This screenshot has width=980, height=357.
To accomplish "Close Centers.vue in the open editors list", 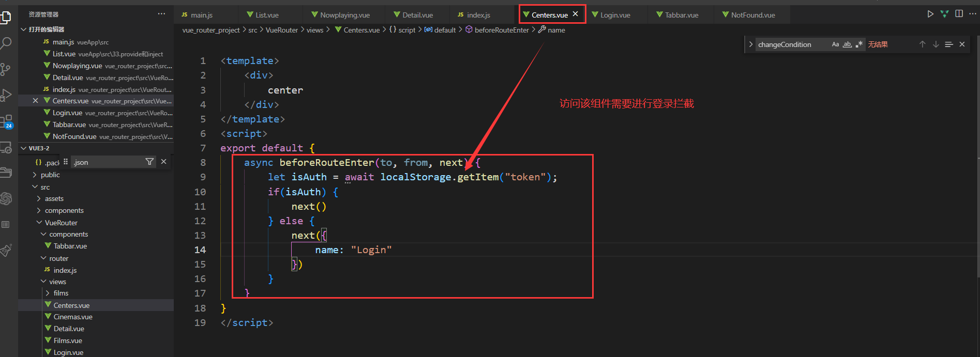I will tap(35, 101).
